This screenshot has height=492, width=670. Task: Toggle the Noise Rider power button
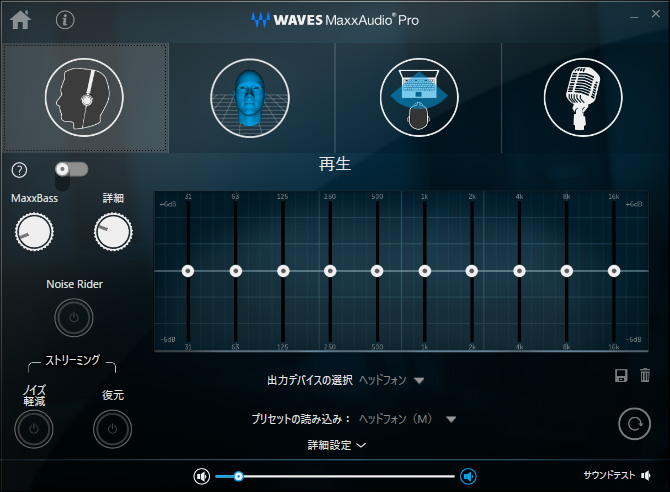[x=74, y=318]
